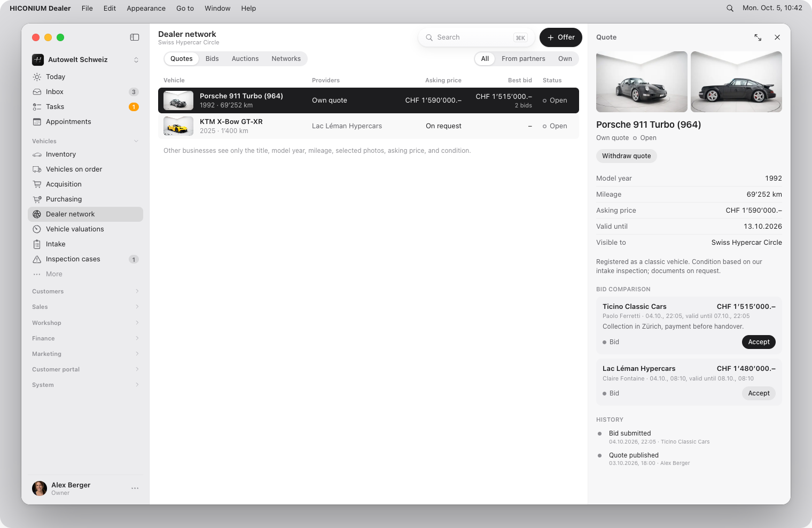
Task: Filter quotes From partners
Action: point(524,59)
